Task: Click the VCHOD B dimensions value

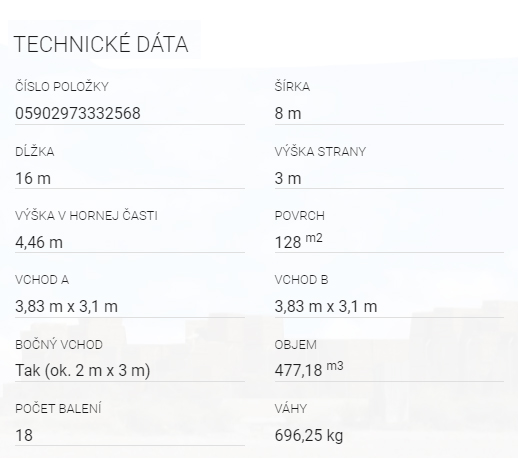Action: coord(326,306)
